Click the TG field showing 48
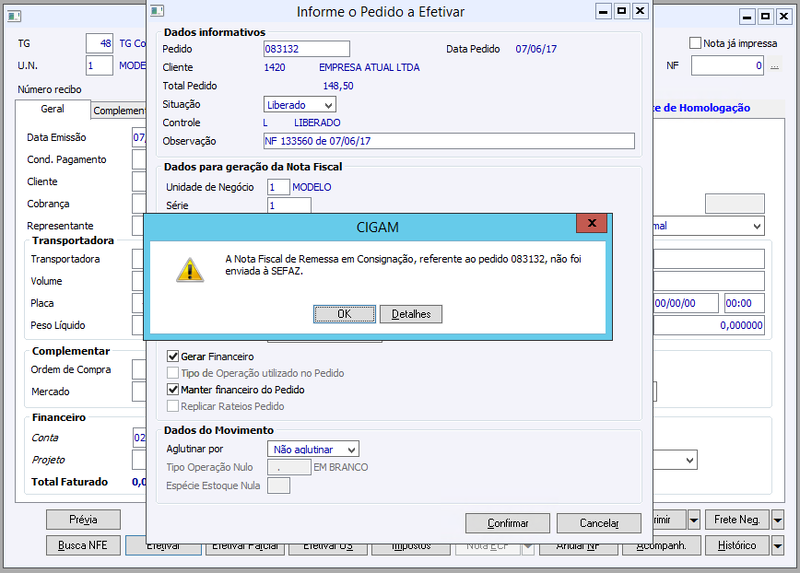Image resolution: width=800 pixels, height=573 pixels. [x=99, y=43]
